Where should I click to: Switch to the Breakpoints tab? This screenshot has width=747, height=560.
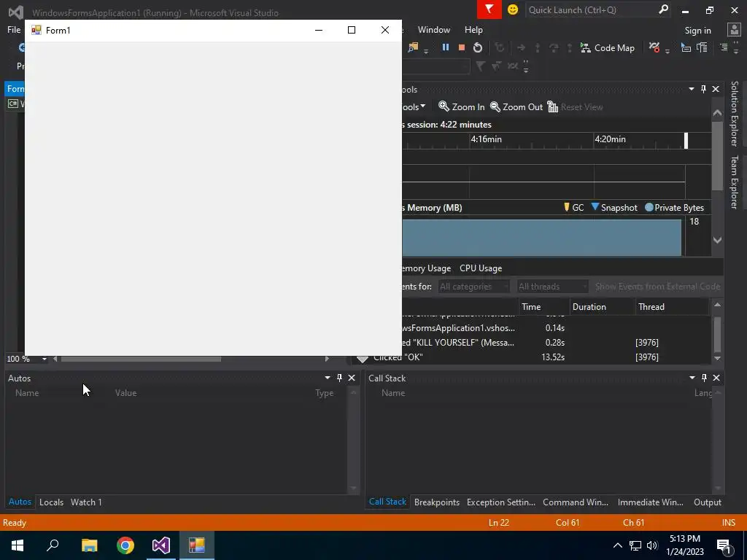[437, 502]
